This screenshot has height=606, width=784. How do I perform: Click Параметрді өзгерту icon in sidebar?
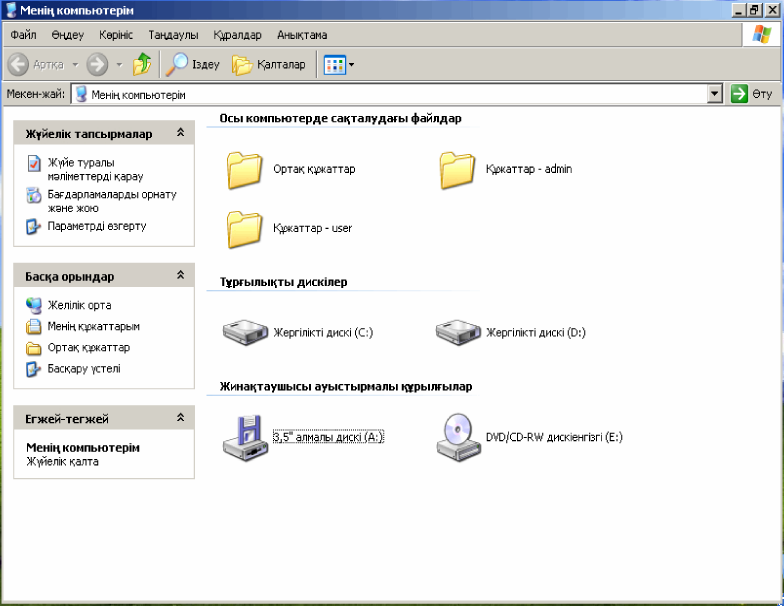coord(34,226)
